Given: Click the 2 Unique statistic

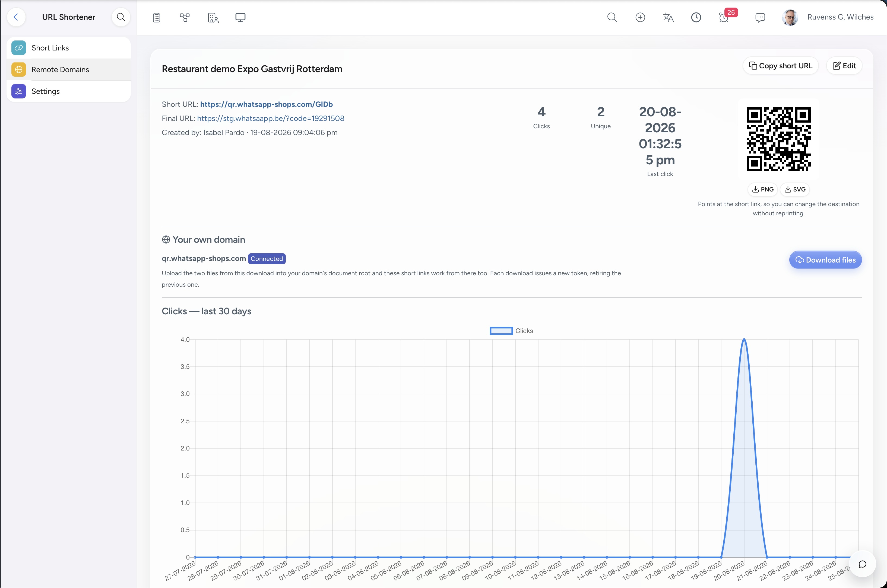Looking at the screenshot, I should tap(601, 117).
